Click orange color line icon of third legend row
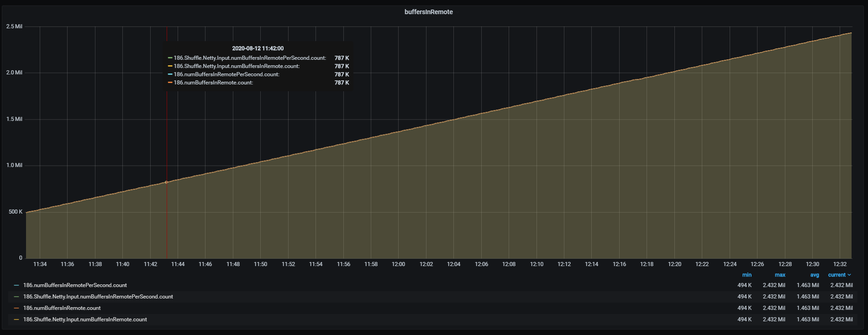This screenshot has width=868, height=335. [17, 308]
